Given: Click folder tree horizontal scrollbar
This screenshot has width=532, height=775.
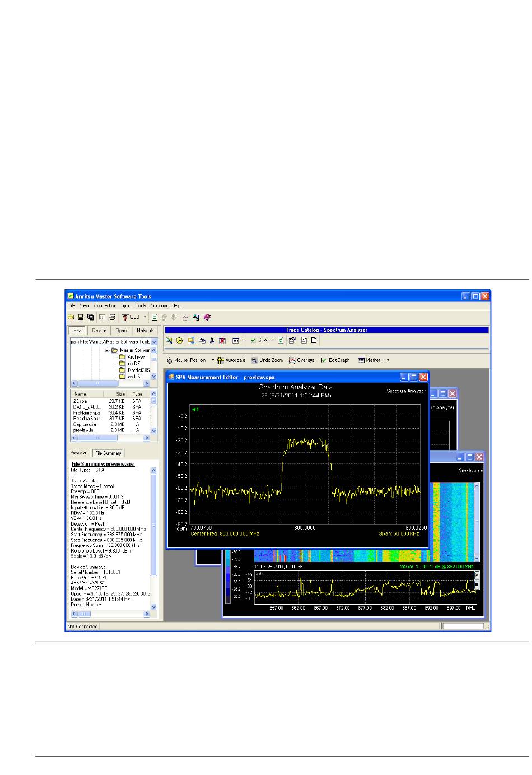Looking at the screenshot, I should (x=111, y=383).
